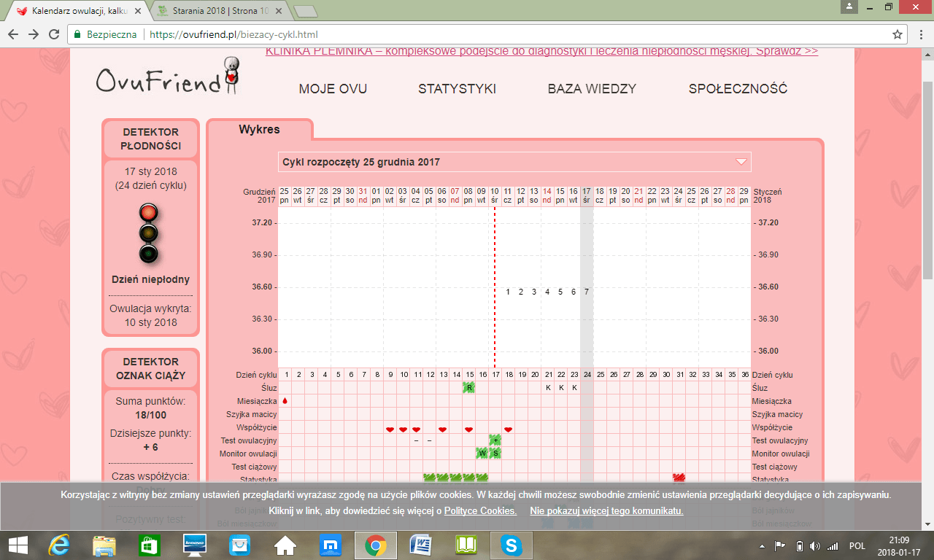Click "Nie pokazuj więcej tego komunikatu"

click(606, 510)
